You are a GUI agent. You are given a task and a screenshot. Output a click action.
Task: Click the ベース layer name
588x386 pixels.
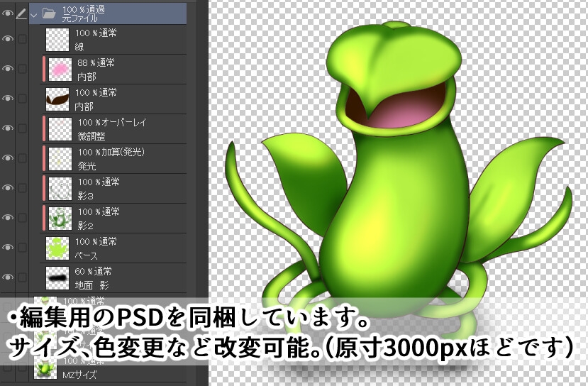(x=87, y=255)
